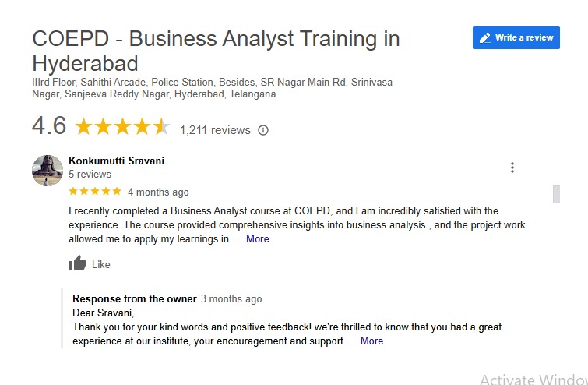Click Konkumutti Sravani's profile picture
The height and width of the screenshot is (385, 588).
(48, 170)
